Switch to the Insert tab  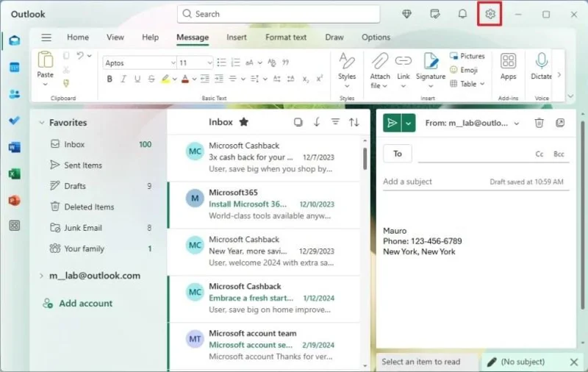click(x=237, y=37)
